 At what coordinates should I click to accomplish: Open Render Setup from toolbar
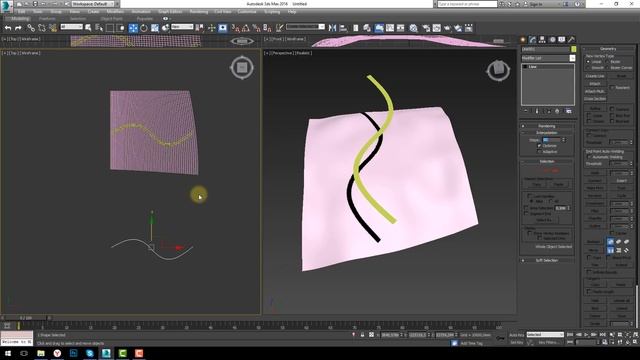coord(426,28)
